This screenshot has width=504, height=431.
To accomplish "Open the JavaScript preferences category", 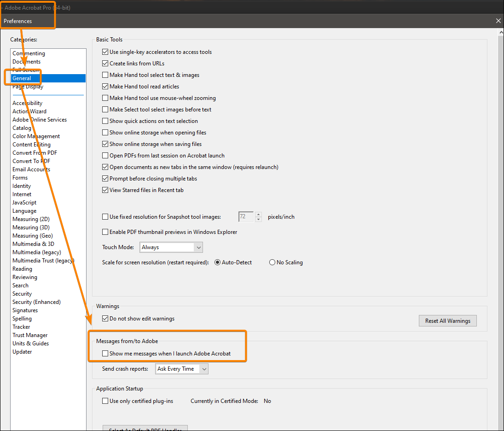I will (x=24, y=202).
